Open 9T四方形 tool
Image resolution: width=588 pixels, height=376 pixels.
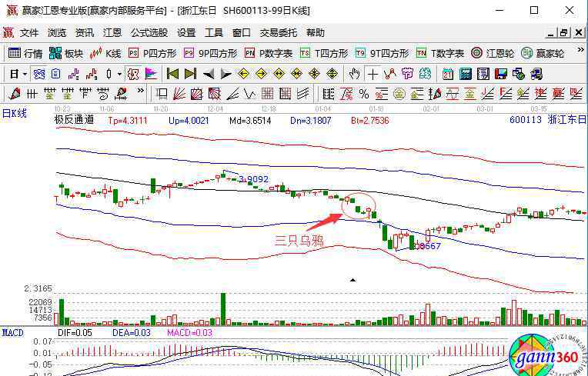point(383,54)
